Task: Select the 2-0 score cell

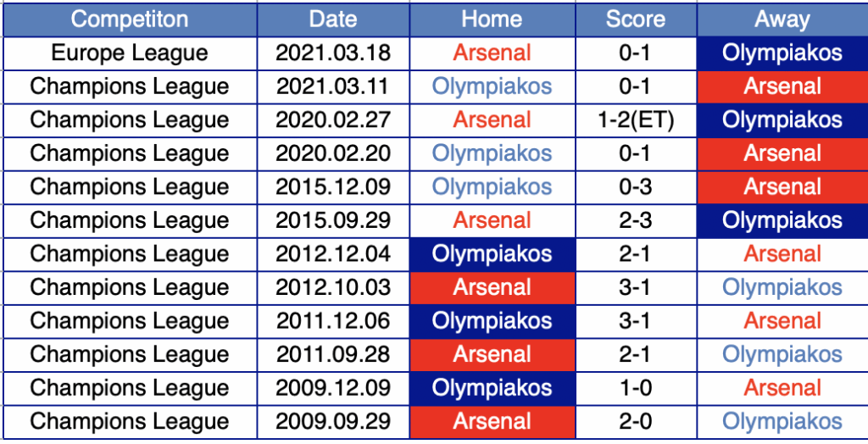Action: pyautogui.click(x=636, y=421)
